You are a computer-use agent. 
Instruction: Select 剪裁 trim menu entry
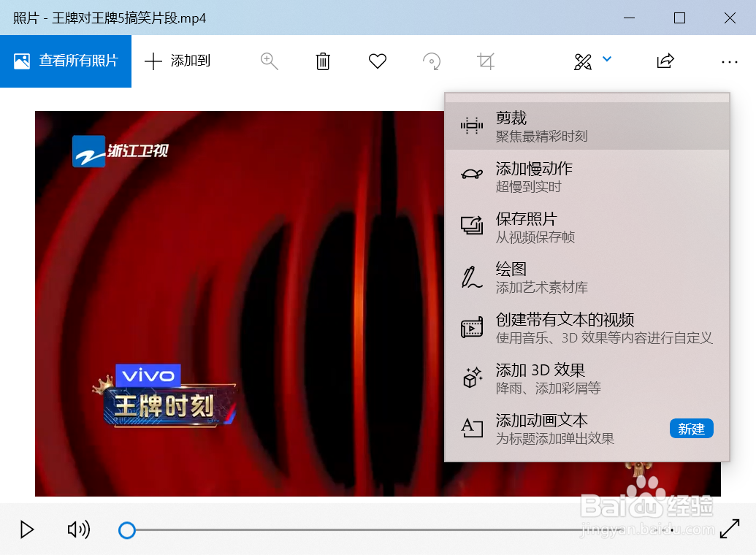(x=587, y=126)
